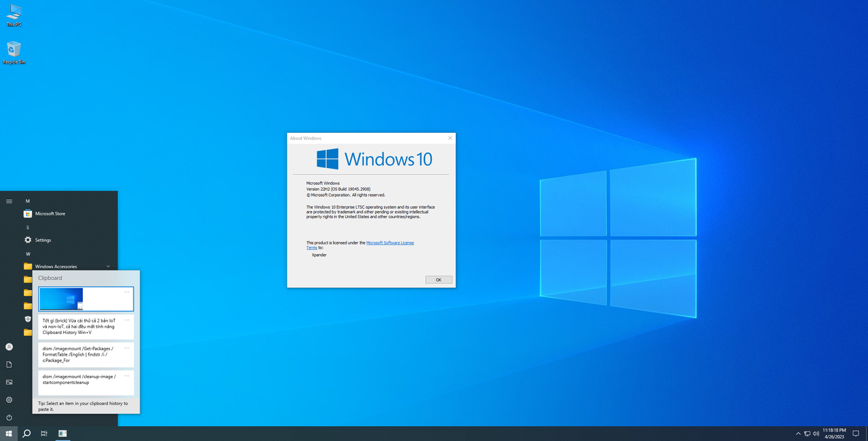The height and width of the screenshot is (441, 868).
Task: Open options for 'Tốt gì' clipboard entry
Action: tap(127, 320)
